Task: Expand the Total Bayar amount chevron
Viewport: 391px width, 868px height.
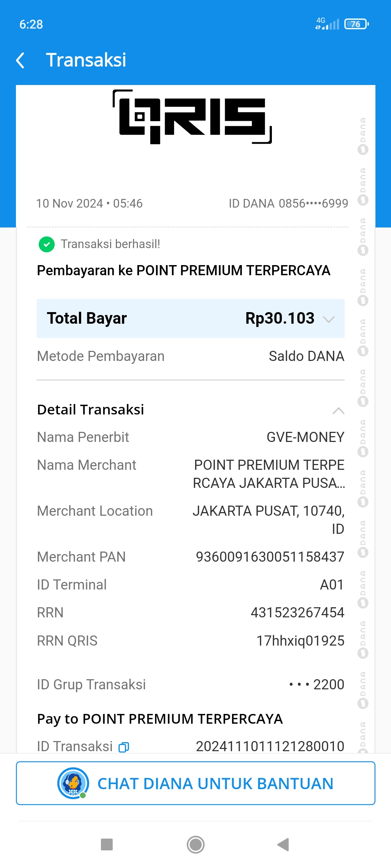Action: (328, 319)
